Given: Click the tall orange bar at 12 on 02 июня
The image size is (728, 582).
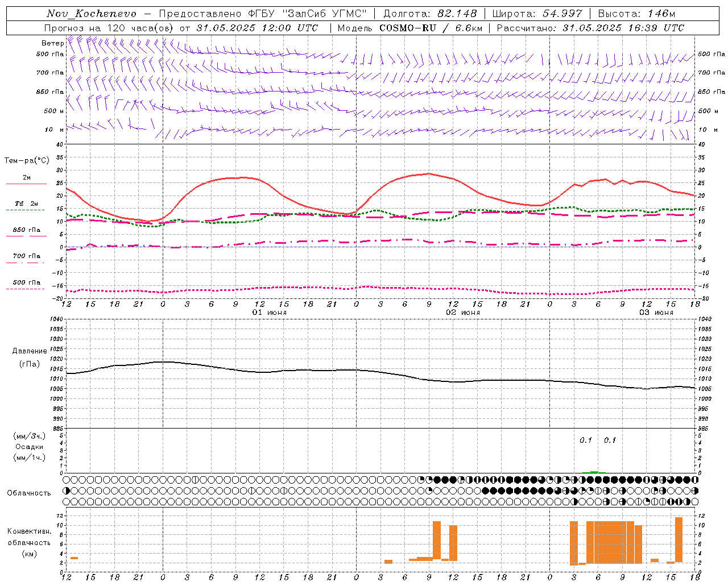Looking at the screenshot, I should click(x=453, y=543).
